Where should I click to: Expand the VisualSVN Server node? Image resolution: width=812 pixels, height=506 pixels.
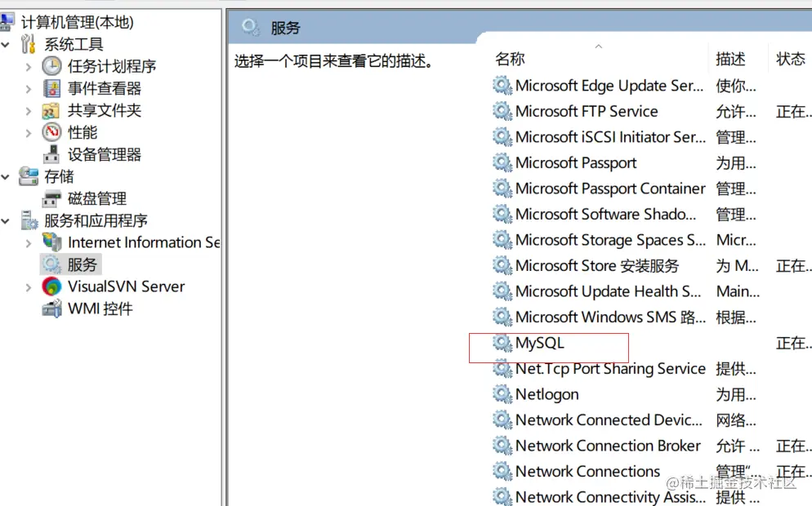pyautogui.click(x=29, y=287)
